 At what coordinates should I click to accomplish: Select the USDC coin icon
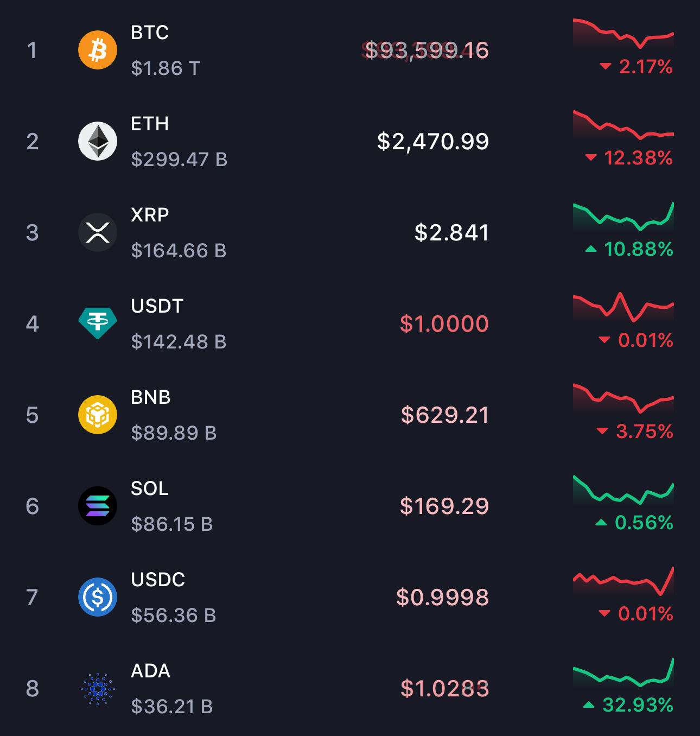(x=98, y=597)
